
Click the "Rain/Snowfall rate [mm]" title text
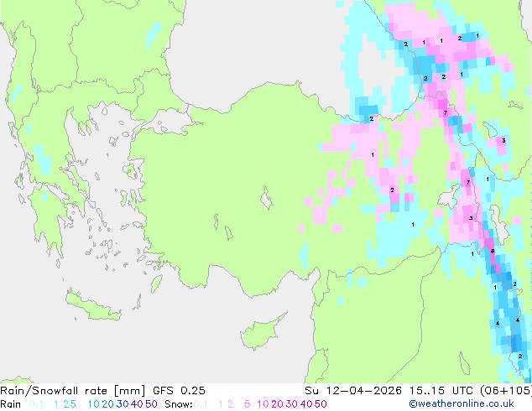click(x=73, y=391)
